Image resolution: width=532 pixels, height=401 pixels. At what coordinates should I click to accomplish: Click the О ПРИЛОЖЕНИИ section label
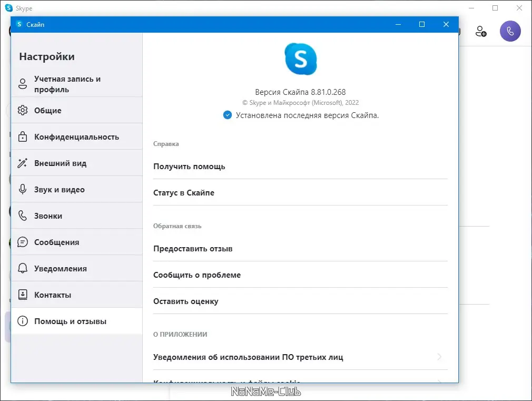[180, 334]
